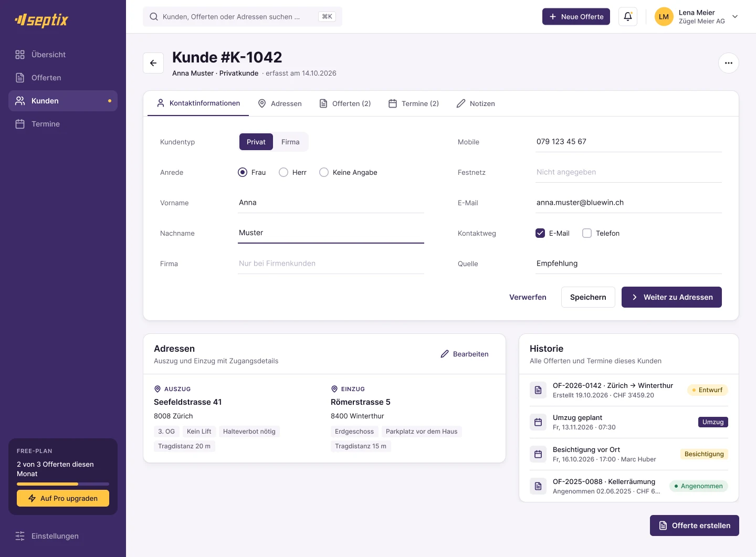Click the LM user avatar
Image resolution: width=756 pixels, height=557 pixels.
[664, 17]
